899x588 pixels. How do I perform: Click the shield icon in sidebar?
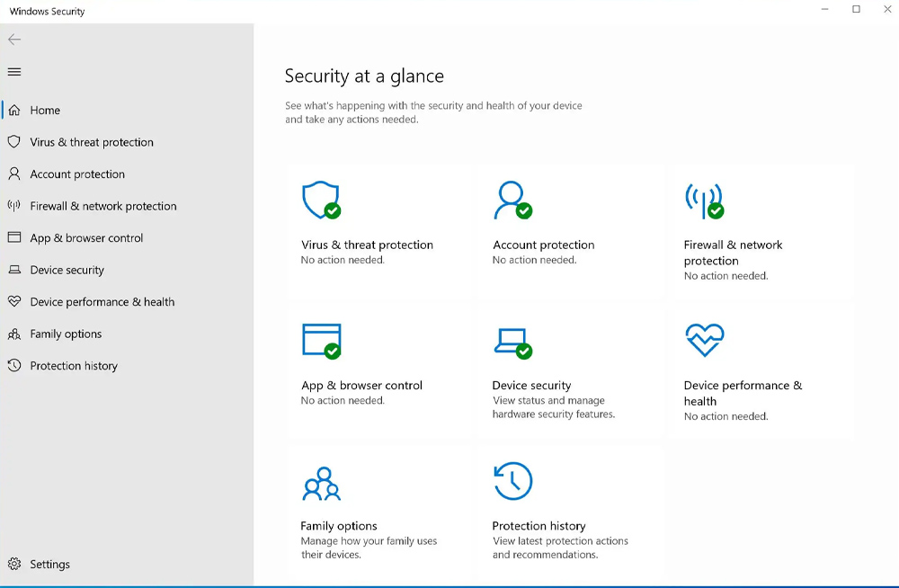point(14,142)
